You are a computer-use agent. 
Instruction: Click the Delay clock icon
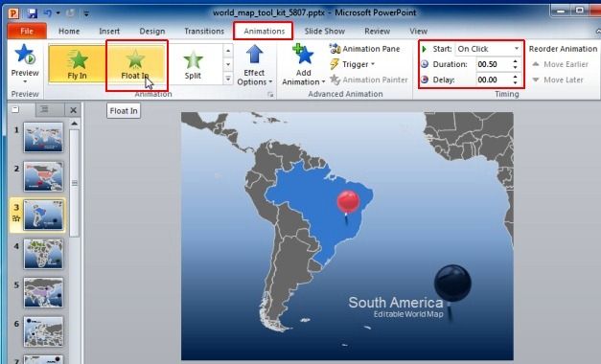tap(425, 80)
